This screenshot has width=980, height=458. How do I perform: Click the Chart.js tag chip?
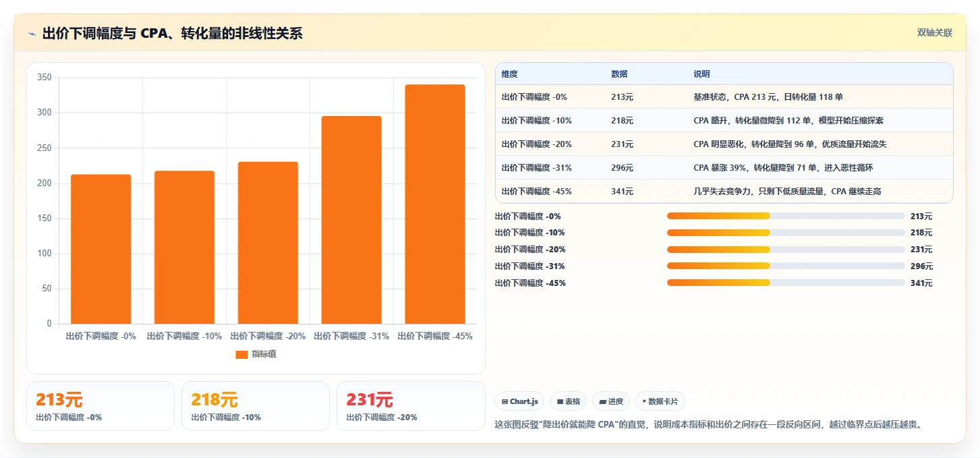(x=519, y=401)
